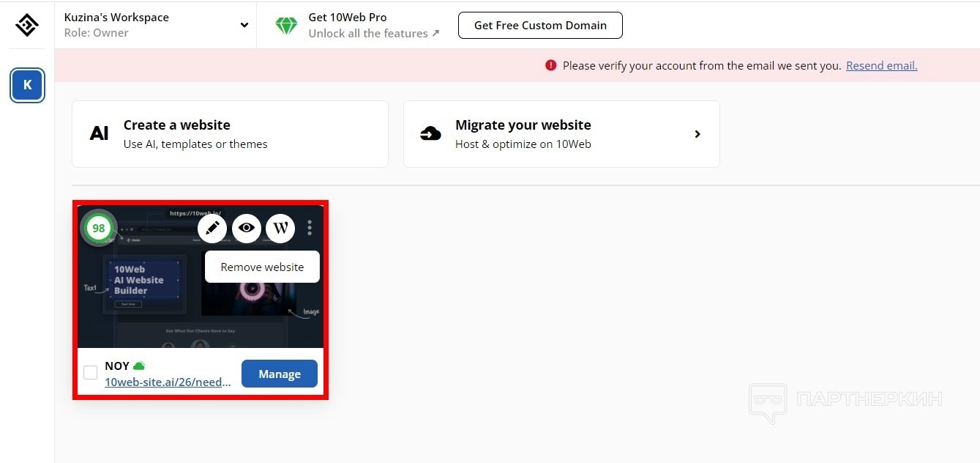
Task: Click the green cloud icon beside NOY
Action: coord(139,366)
